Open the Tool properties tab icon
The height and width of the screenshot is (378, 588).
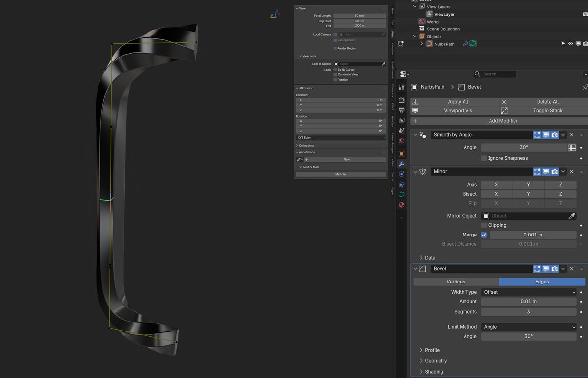click(x=402, y=87)
